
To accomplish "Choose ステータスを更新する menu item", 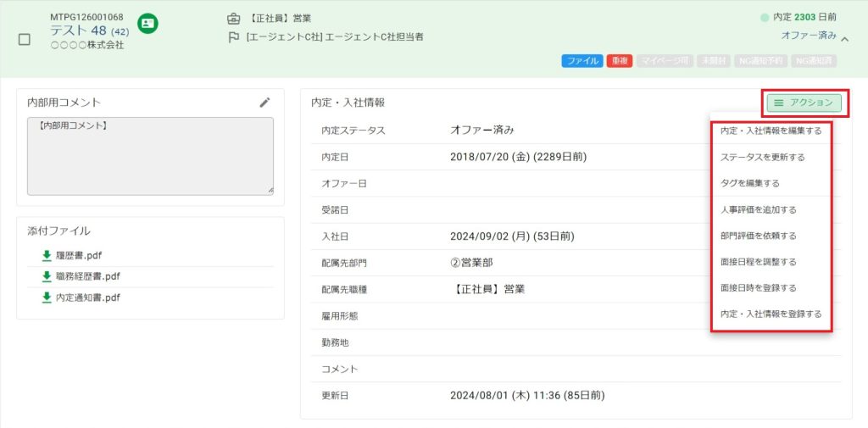I will pos(762,158).
